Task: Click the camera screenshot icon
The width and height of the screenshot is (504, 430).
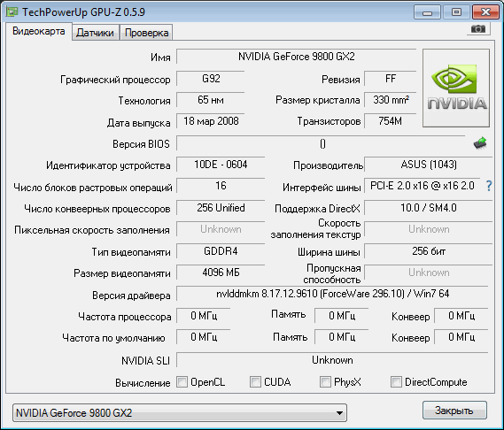Action: coord(478,29)
